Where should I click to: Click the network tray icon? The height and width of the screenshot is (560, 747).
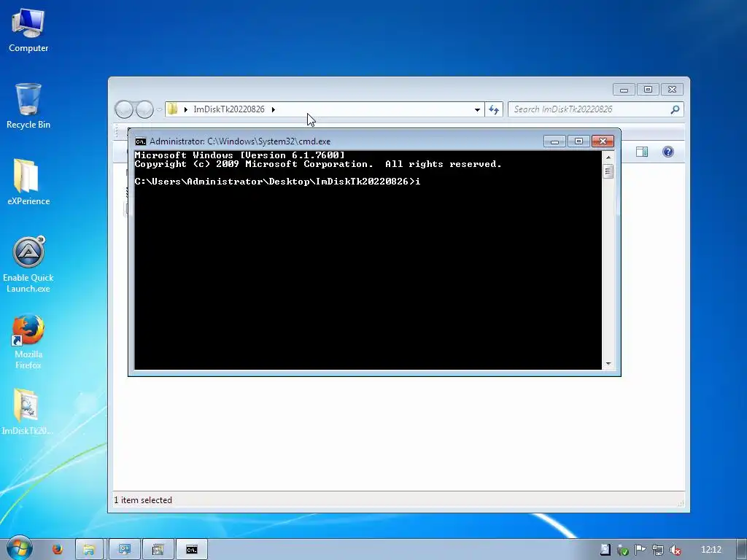pos(658,550)
